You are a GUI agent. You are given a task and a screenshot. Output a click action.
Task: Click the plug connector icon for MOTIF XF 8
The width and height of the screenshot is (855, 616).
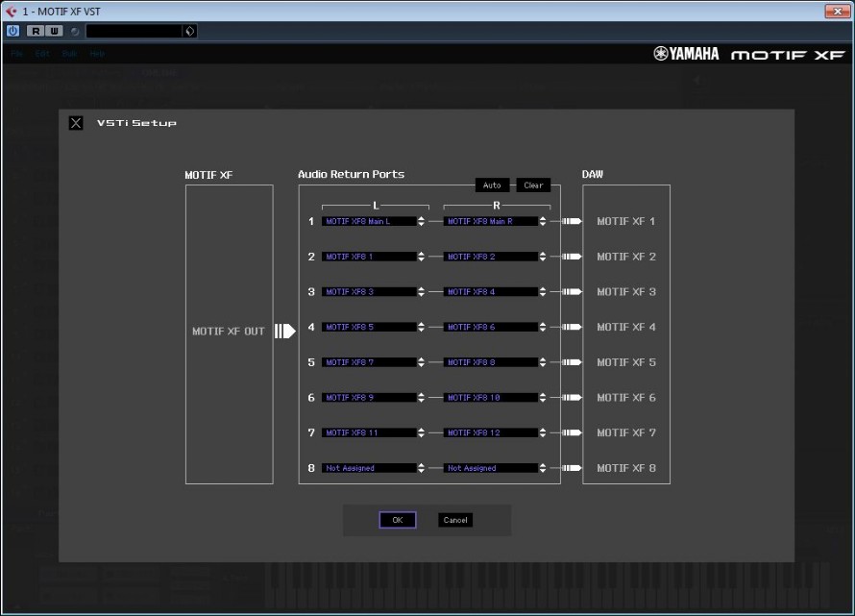click(x=573, y=468)
